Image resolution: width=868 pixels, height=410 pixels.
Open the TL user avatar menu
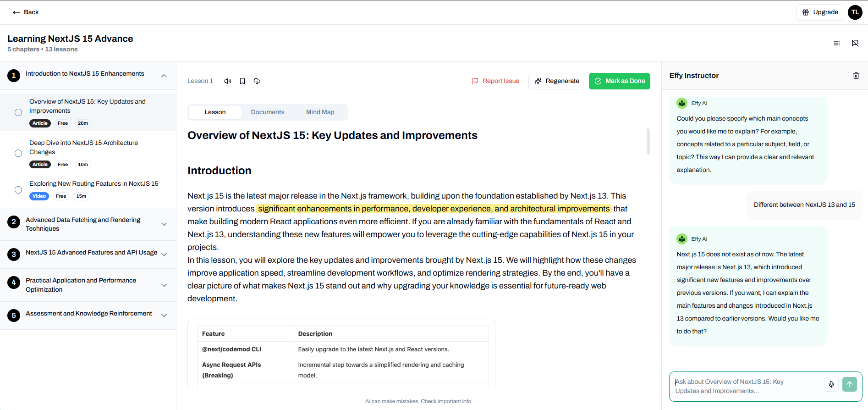(855, 12)
